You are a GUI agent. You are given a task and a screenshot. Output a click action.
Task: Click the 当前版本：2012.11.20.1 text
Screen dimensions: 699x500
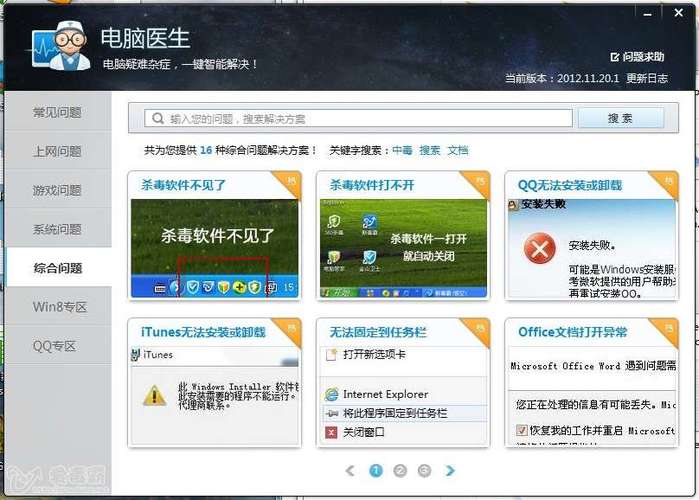562,78
